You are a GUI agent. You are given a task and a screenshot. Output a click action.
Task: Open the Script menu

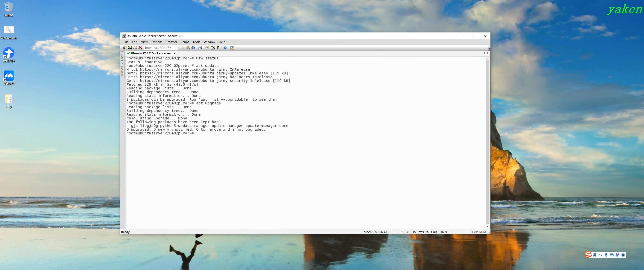(x=185, y=42)
